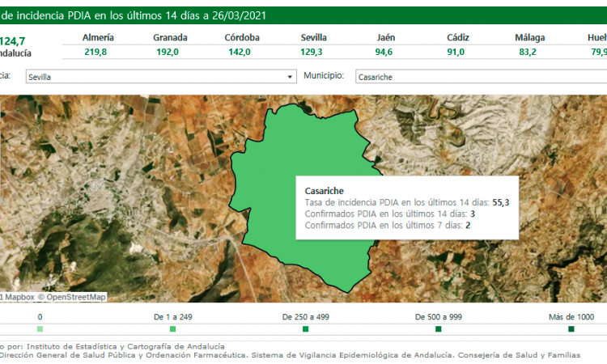The width and height of the screenshot is (607, 364).
Task: Select the 'De 250 a 499' legend square
Action: pos(305,329)
